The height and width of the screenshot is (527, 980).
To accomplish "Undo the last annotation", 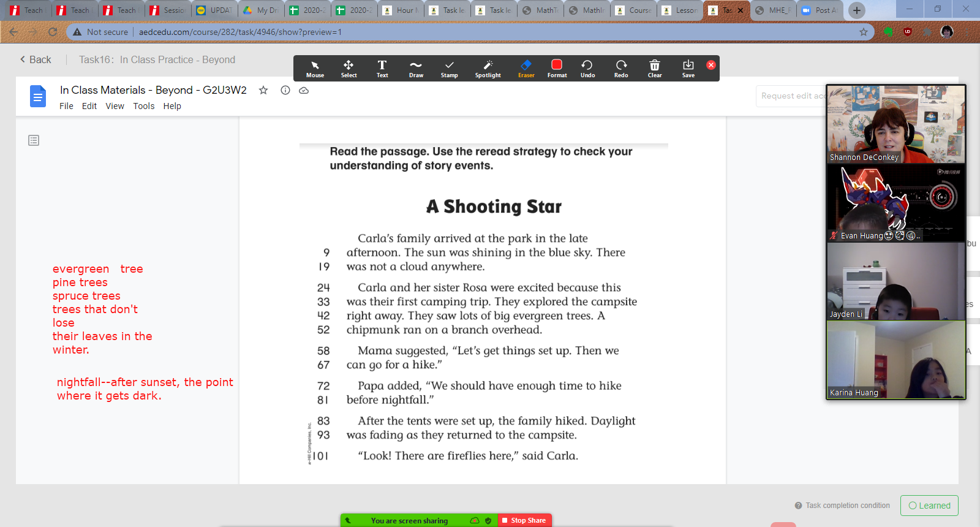I will click(587, 69).
